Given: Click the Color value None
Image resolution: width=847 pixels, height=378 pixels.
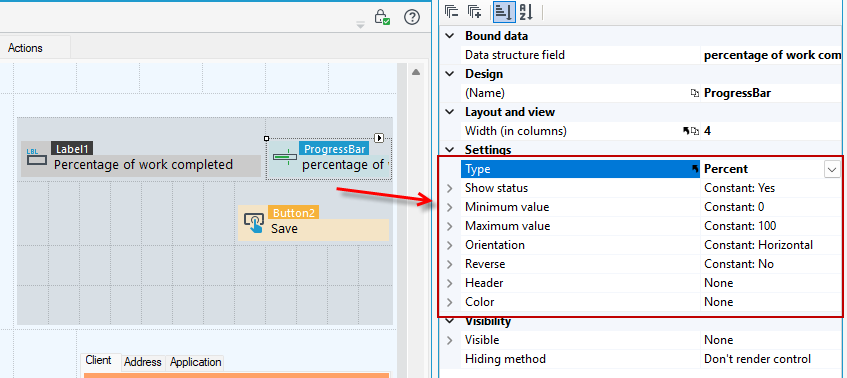Looking at the screenshot, I should pyautogui.click(x=718, y=302).
